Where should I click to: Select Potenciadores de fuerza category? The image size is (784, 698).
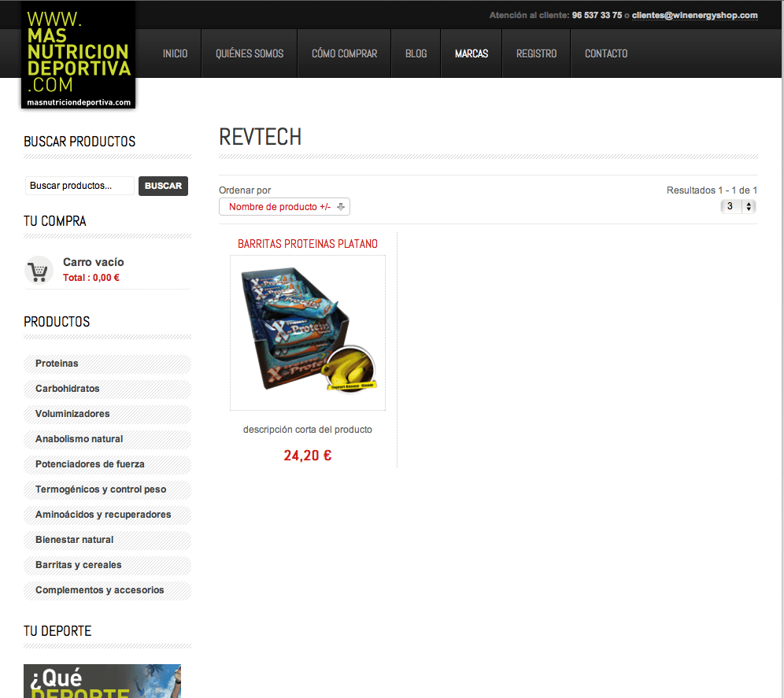tap(108, 464)
